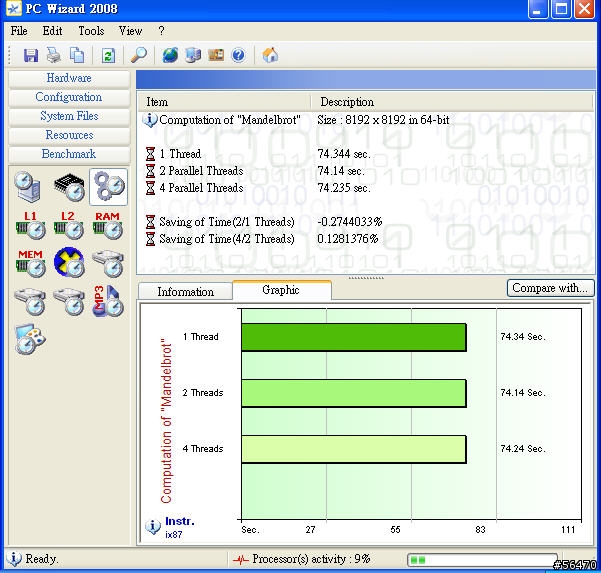Click the 1 Thread dark green bar
This screenshot has width=601, height=573.
(354, 337)
